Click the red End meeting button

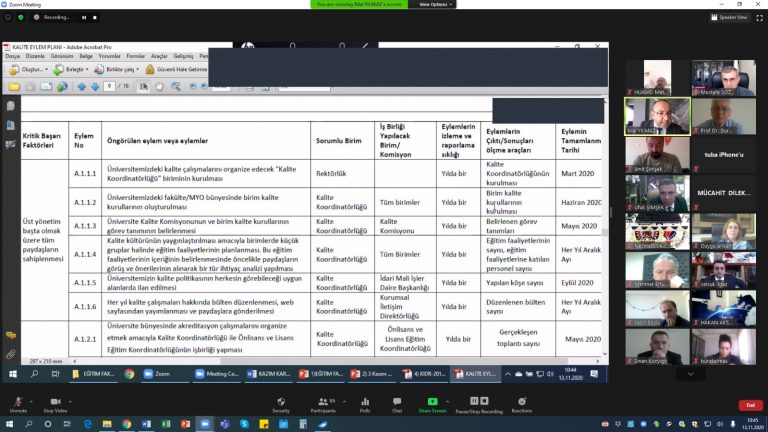click(750, 405)
